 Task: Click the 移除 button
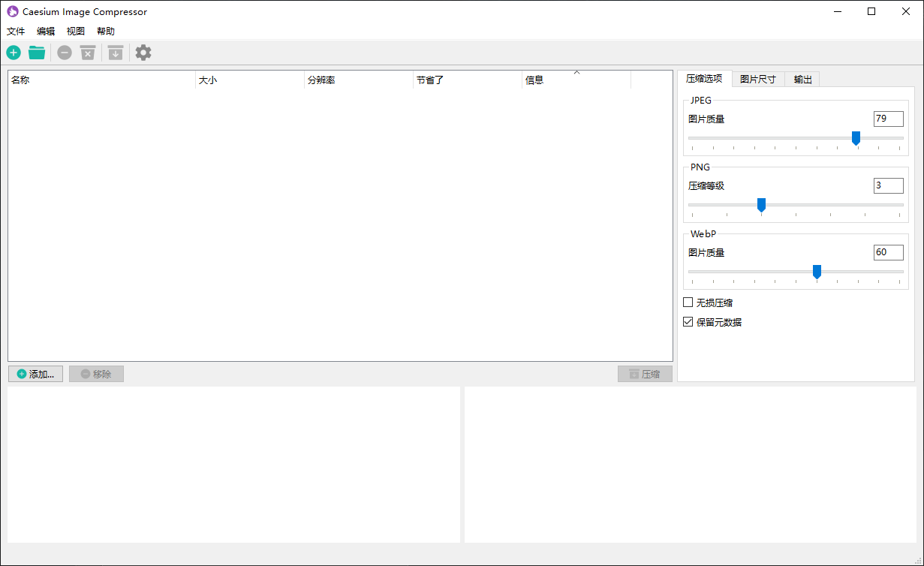point(96,374)
